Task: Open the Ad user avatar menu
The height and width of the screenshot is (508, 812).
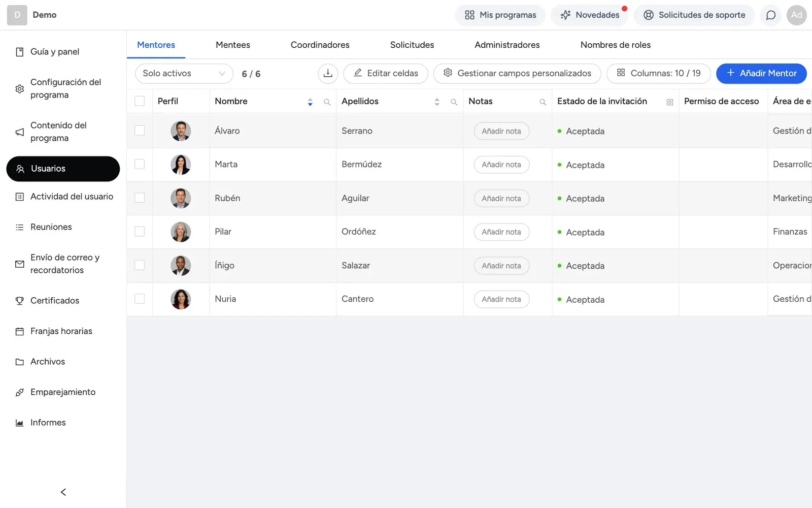Action: 796,15
